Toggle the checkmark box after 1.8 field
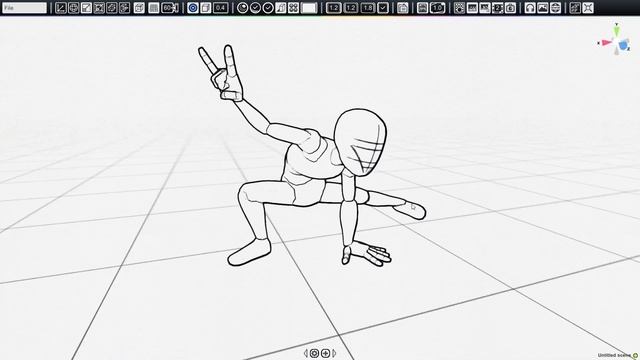640x360 pixels. pos(383,8)
